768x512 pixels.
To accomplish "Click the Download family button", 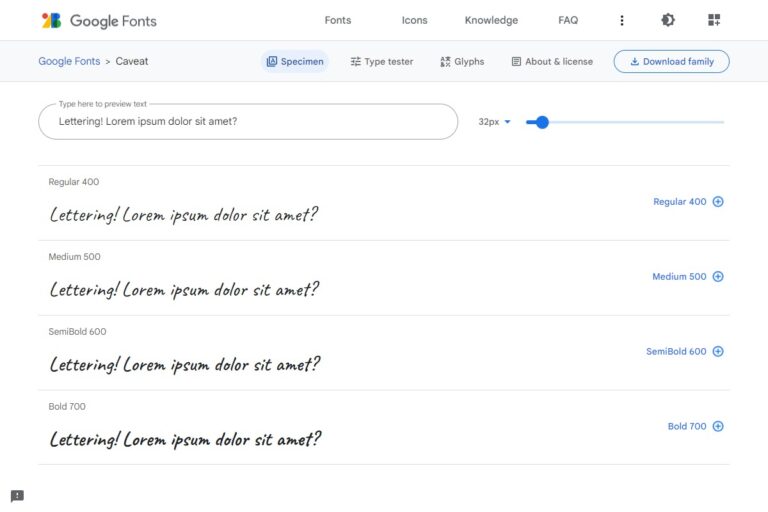I will (671, 62).
